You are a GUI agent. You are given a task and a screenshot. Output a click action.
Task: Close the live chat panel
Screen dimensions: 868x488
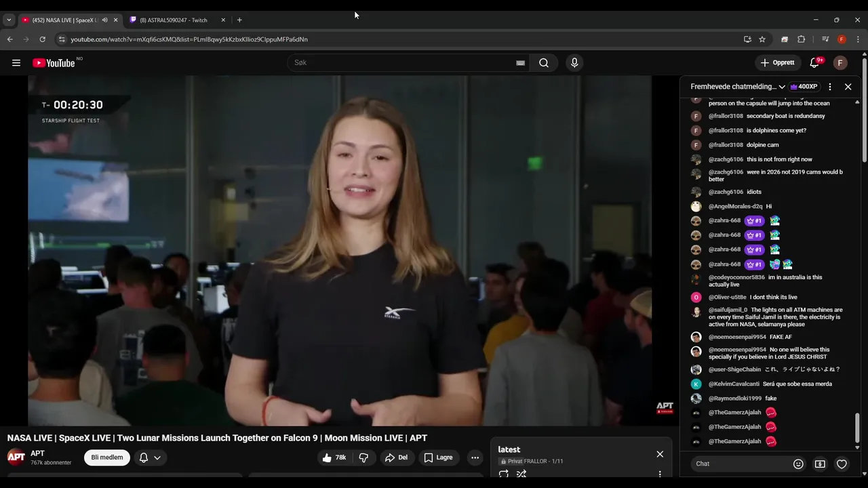pyautogui.click(x=848, y=87)
